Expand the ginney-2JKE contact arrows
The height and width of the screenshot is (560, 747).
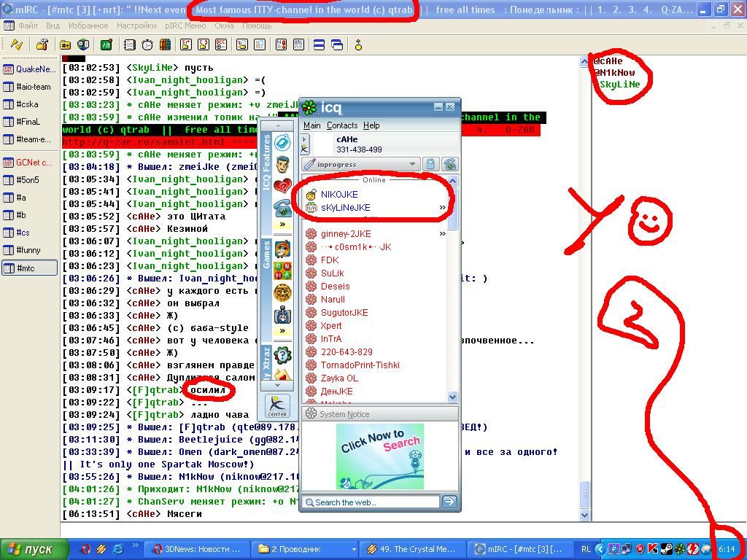[x=443, y=234]
